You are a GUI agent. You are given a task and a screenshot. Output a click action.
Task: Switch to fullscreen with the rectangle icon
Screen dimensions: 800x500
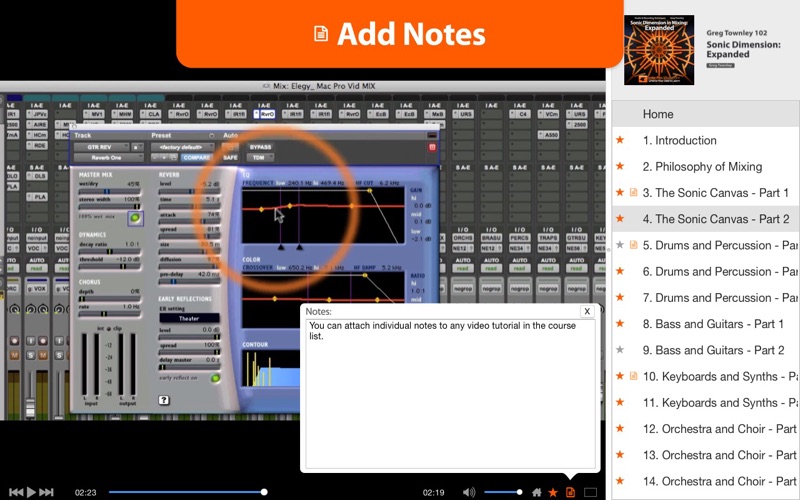coord(590,492)
